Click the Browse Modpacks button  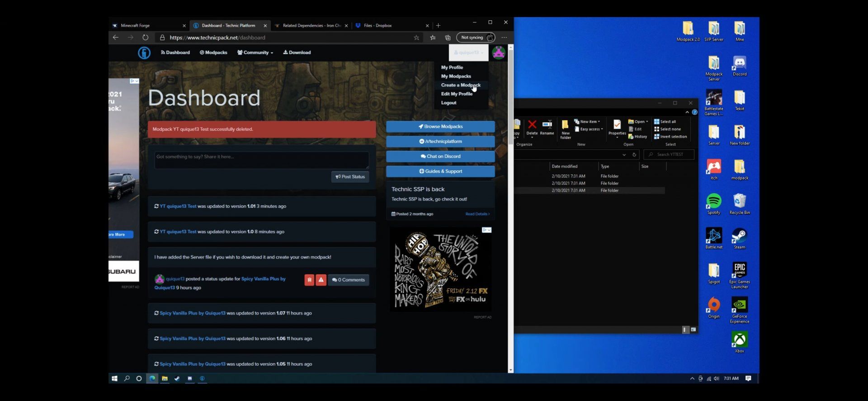(x=440, y=127)
